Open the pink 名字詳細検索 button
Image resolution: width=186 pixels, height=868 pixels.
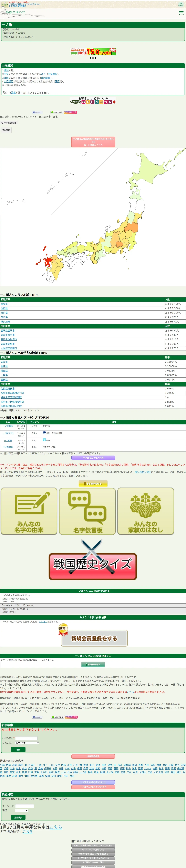[93, 756]
